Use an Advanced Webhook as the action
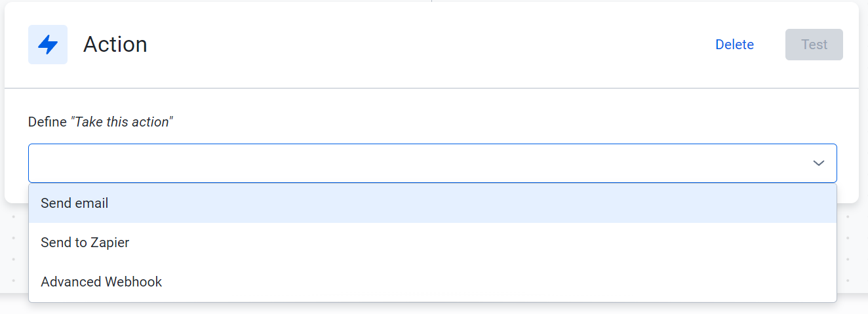The width and height of the screenshot is (868, 314). click(433, 282)
